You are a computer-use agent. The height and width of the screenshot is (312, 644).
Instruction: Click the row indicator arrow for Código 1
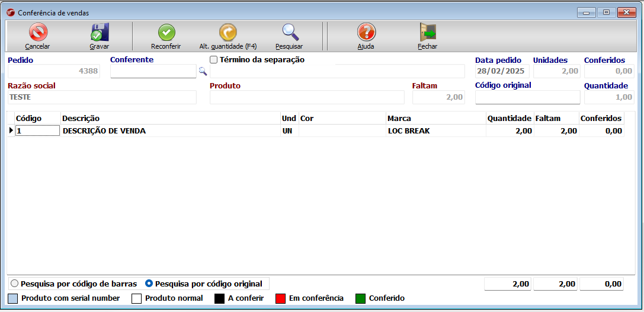(x=11, y=131)
